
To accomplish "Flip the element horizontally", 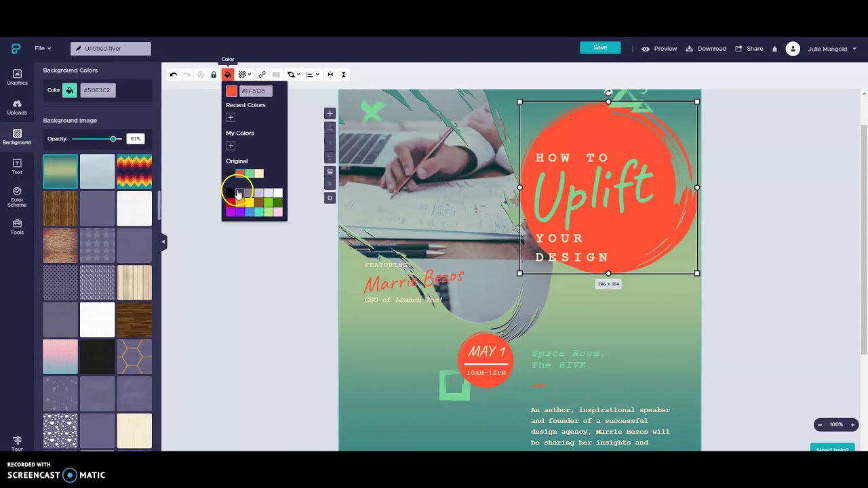I will pos(330,75).
